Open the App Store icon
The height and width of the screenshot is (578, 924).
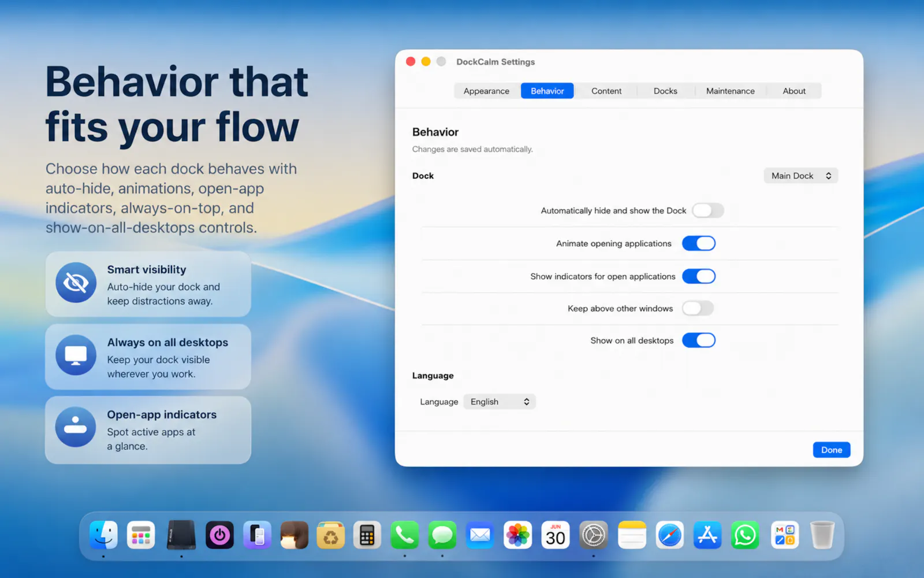(707, 535)
